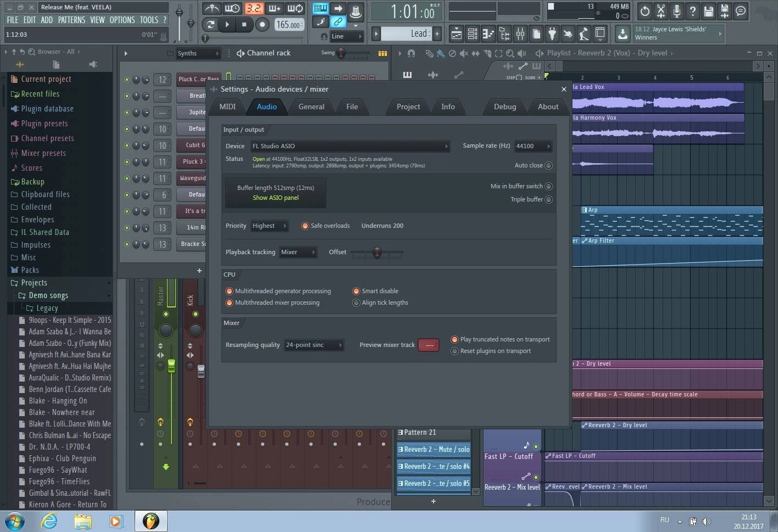
Task: Select the mute tool in the Playlist toolbar
Action: tap(464, 53)
